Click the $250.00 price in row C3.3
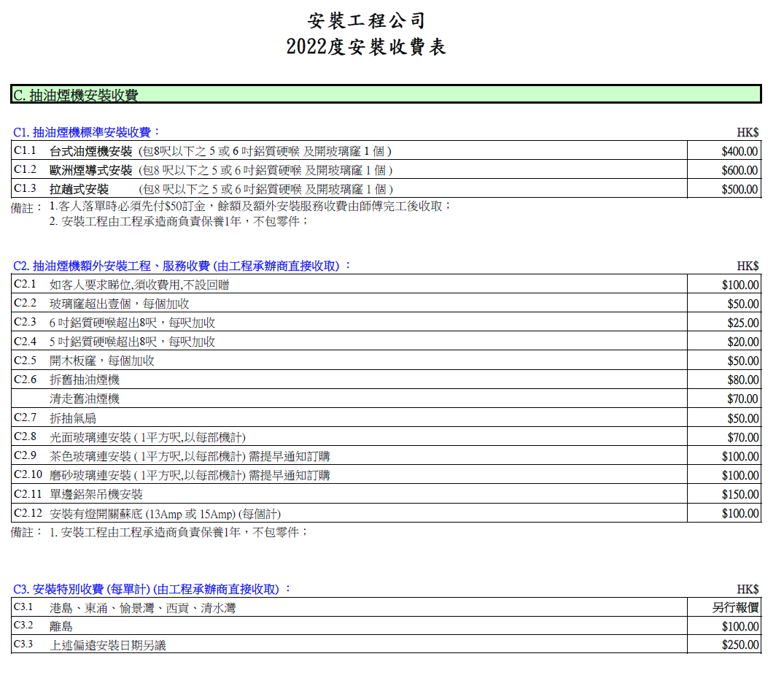Screen dimensions: 784x678 pyautogui.click(x=739, y=645)
